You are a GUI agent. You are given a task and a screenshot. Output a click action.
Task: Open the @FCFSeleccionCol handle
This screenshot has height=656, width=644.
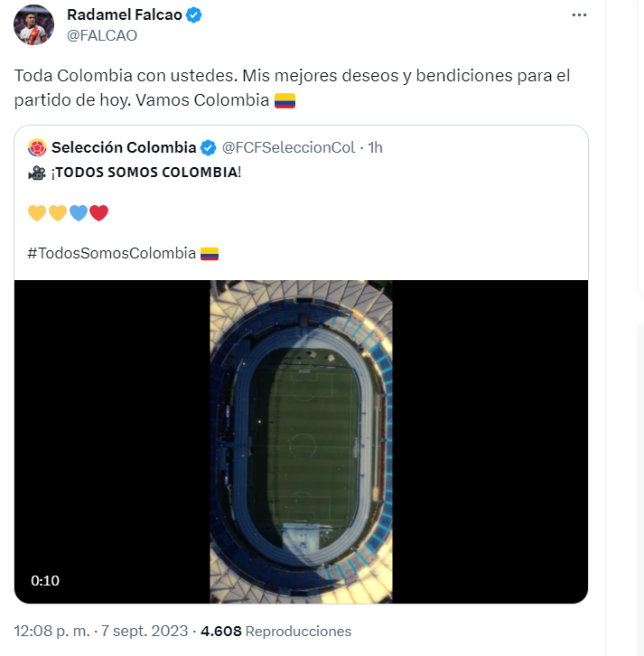tap(288, 148)
